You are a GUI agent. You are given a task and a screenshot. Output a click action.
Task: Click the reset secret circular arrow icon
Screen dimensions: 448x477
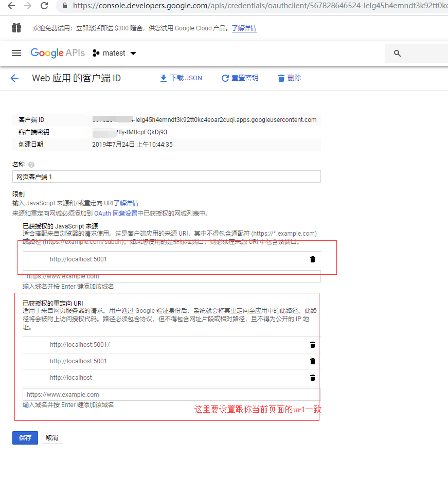coord(225,78)
